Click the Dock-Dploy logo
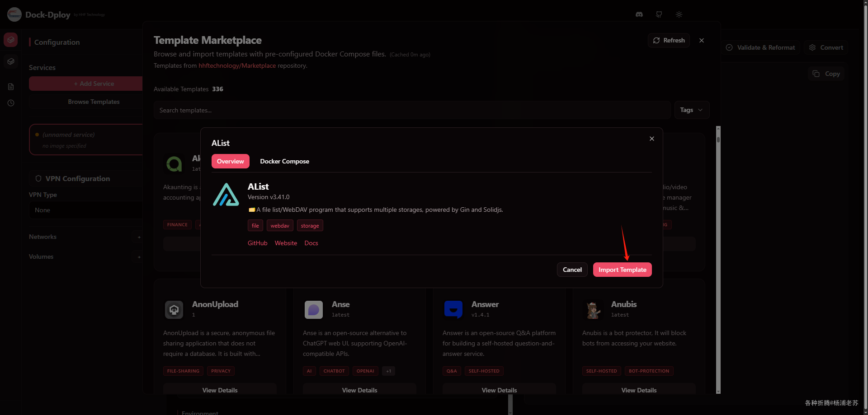The width and height of the screenshot is (868, 415). pyautogui.click(x=14, y=14)
